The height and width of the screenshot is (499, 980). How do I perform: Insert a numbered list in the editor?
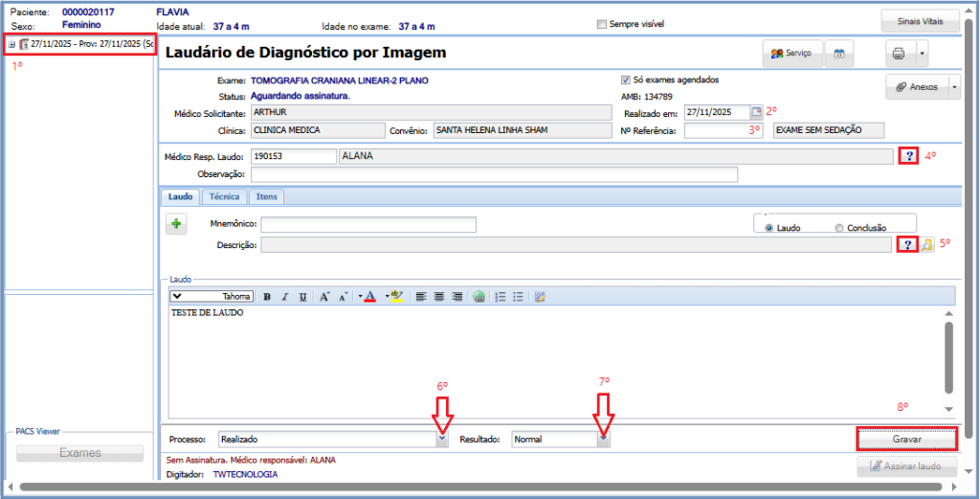tap(500, 297)
